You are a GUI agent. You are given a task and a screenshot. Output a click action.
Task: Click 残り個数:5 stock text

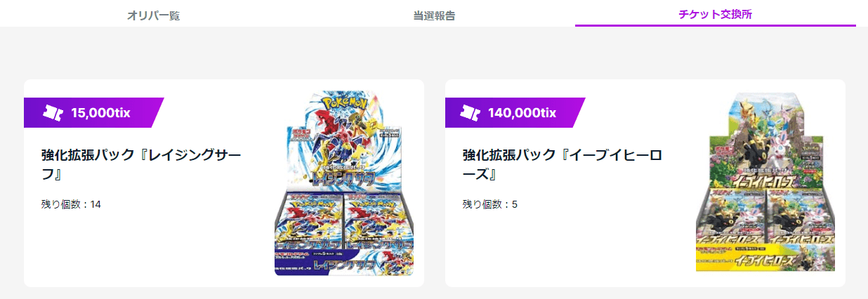489,204
